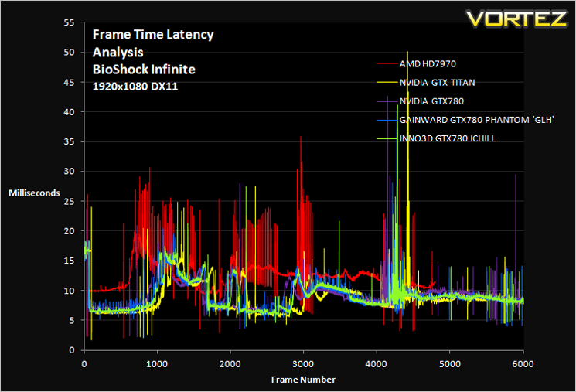Click the BioShock Infinite title text
The image size is (576, 392).
click(144, 70)
